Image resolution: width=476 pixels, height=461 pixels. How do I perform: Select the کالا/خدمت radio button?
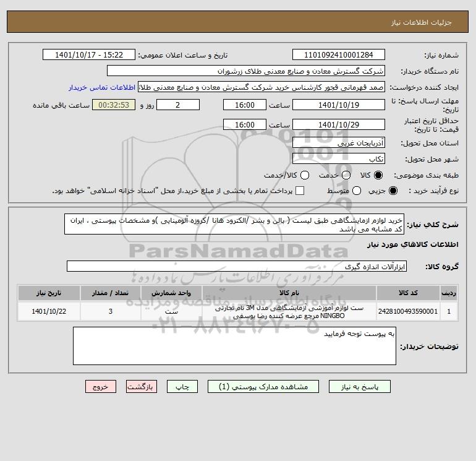(305, 175)
